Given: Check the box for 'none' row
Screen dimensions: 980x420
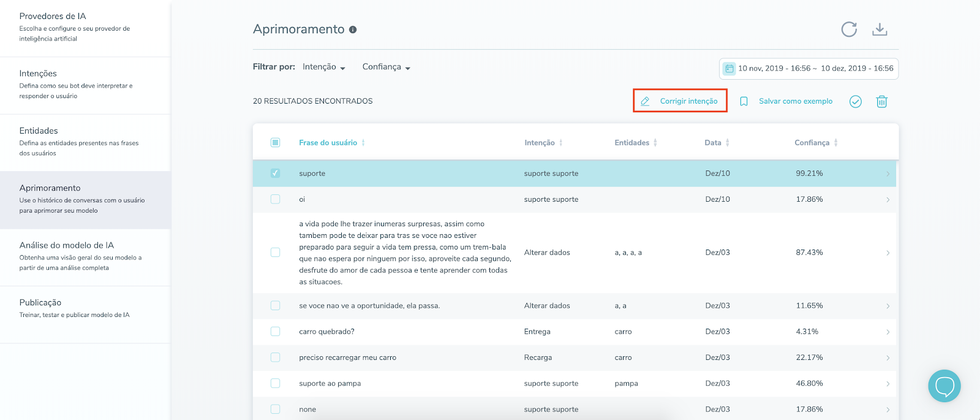Looking at the screenshot, I should click(x=275, y=409).
